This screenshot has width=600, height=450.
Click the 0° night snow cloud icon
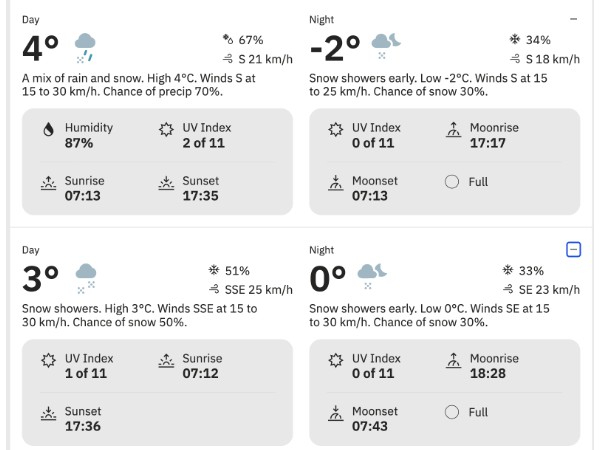pyautogui.click(x=372, y=276)
